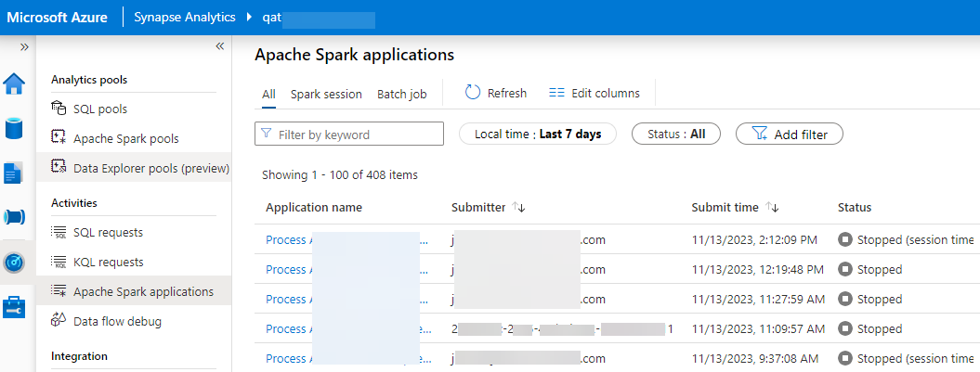Click the Apache Spark pools icon

tap(59, 138)
